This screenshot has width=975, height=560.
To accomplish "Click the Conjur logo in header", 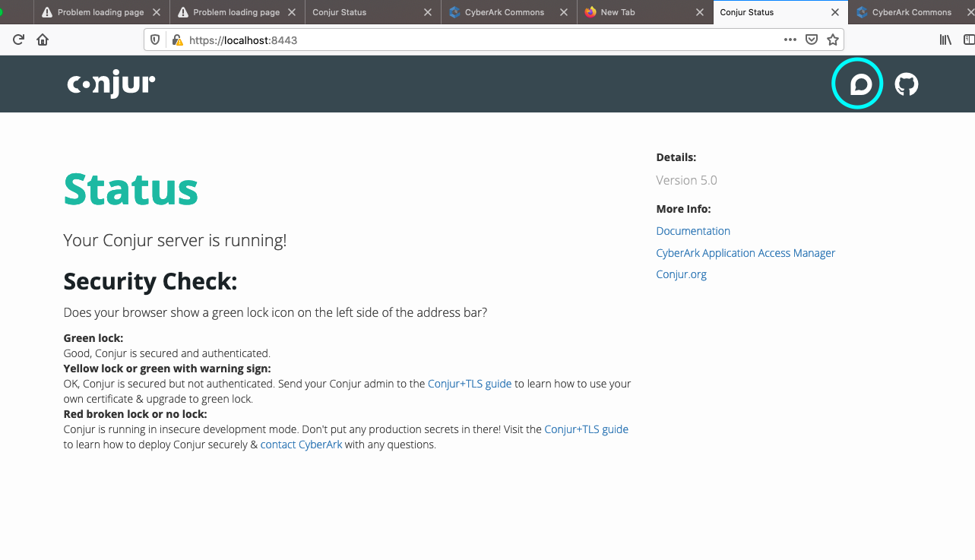I will [111, 84].
